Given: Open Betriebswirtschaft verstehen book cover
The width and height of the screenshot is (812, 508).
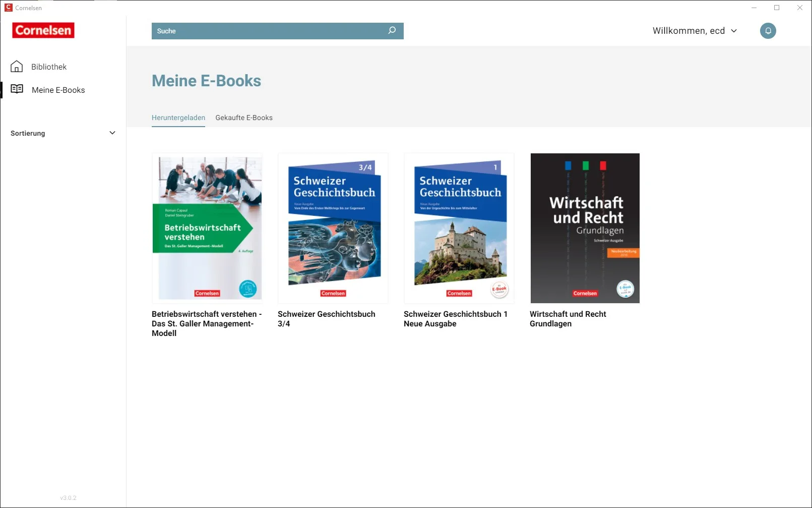Looking at the screenshot, I should (207, 228).
